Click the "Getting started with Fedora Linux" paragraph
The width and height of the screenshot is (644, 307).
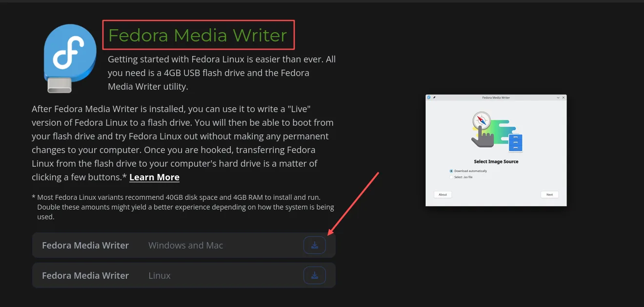pyautogui.click(x=222, y=73)
